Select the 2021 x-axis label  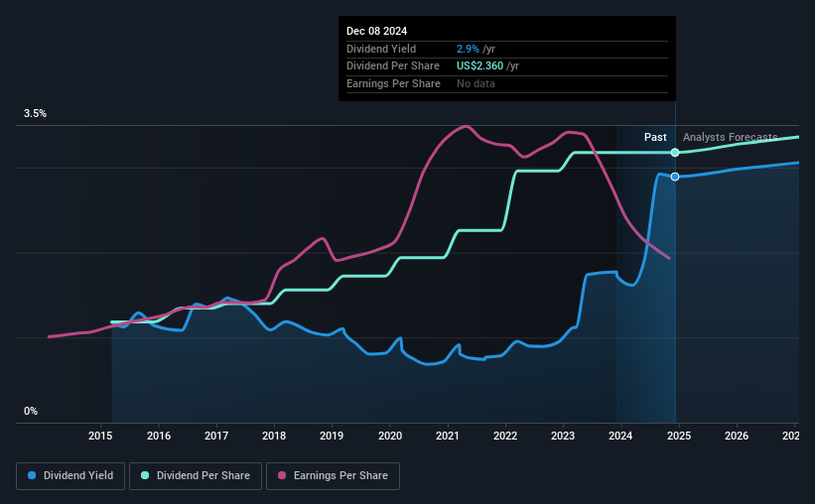448,436
